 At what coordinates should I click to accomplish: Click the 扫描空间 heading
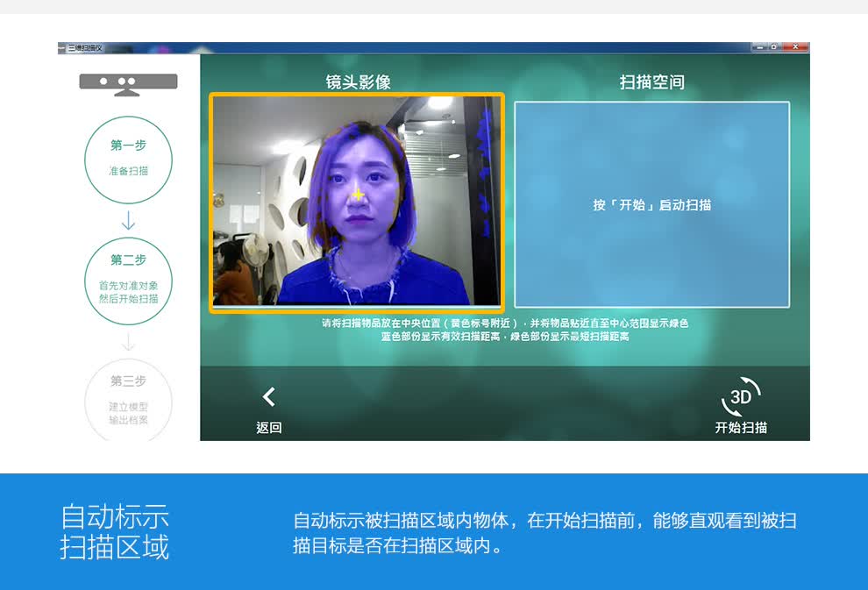[651, 82]
